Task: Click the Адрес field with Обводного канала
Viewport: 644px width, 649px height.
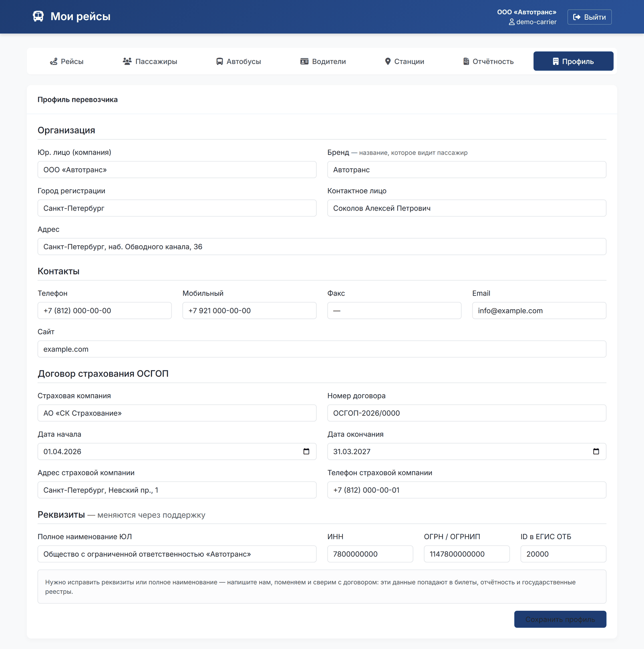Action: point(322,247)
